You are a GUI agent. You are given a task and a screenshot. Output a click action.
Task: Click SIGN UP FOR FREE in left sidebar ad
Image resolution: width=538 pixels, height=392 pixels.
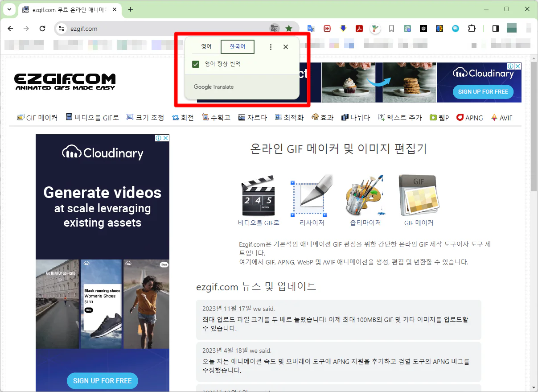(103, 381)
